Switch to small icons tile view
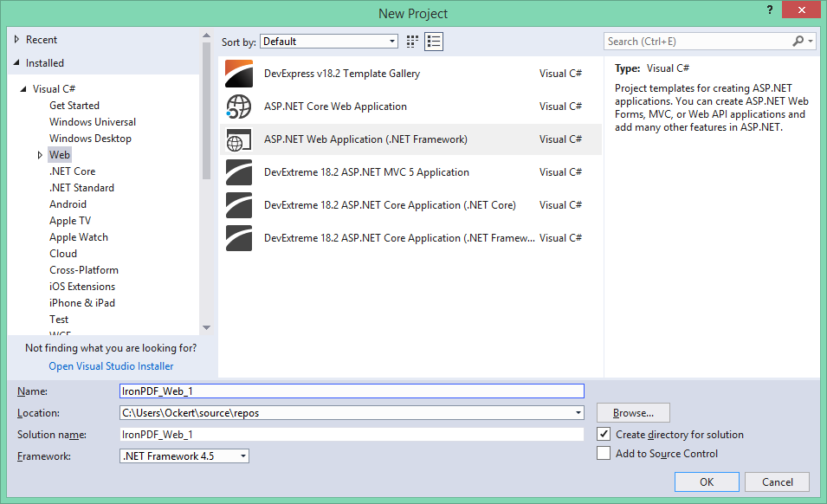The height and width of the screenshot is (504, 827). (412, 42)
